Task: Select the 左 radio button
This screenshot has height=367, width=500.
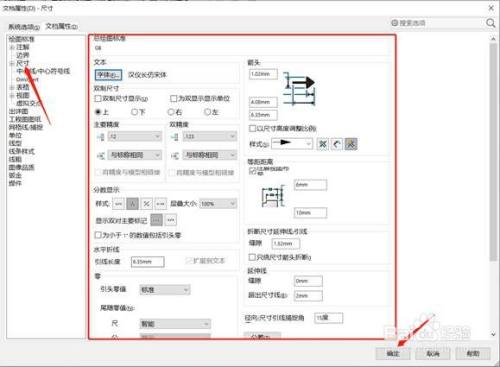Action: 207,112
